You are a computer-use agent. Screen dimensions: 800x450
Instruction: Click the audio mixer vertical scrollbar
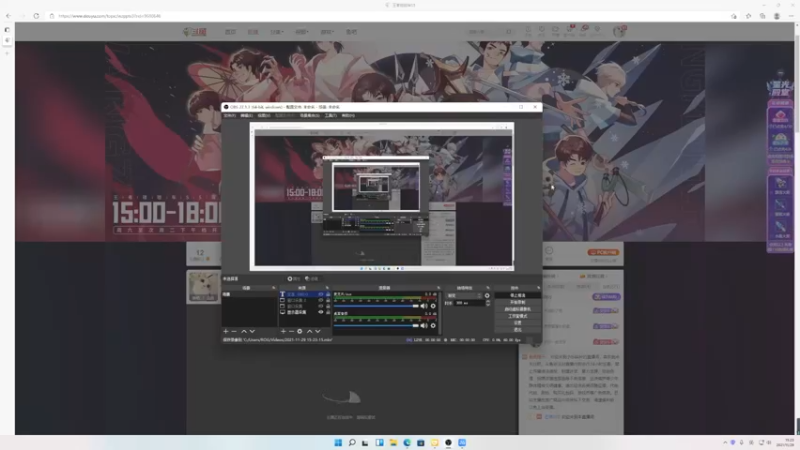pyautogui.click(x=439, y=312)
